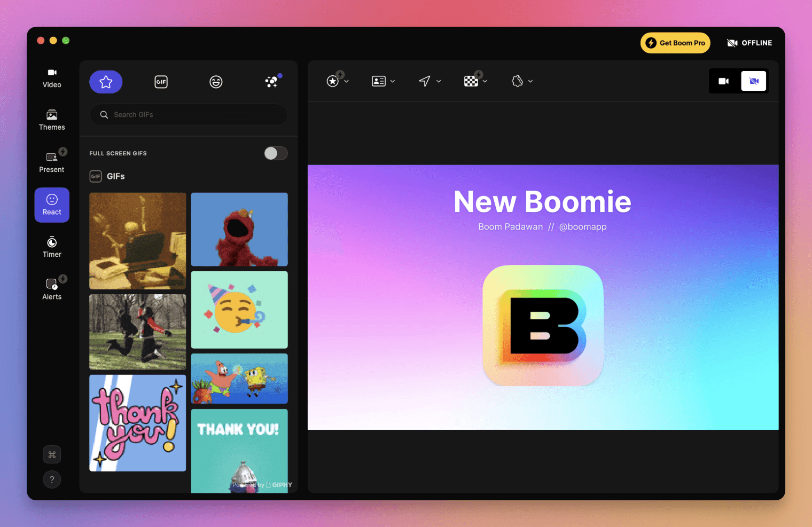Click the magnifier icon in GIF search

pyautogui.click(x=104, y=115)
